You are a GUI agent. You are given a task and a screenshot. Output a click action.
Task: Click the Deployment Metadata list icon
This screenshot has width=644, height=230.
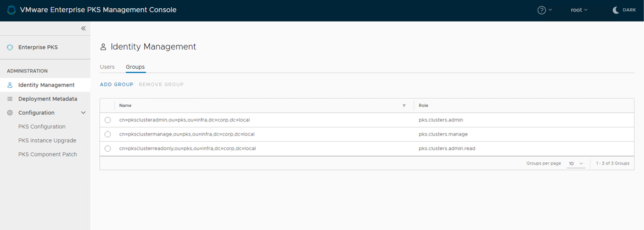[10, 99]
